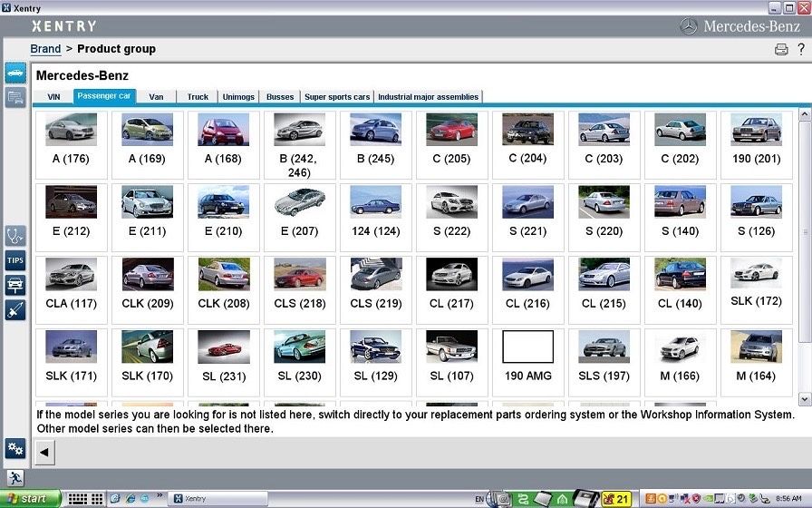This screenshot has height=508, width=812.
Task: Click the scrollbar up arrow
Action: pyautogui.click(x=804, y=114)
